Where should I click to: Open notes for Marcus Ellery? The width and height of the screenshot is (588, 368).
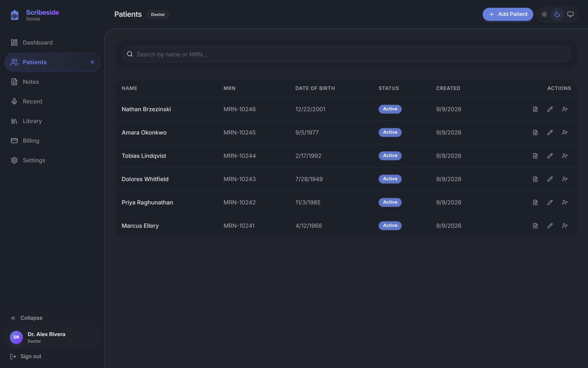pyautogui.click(x=535, y=226)
